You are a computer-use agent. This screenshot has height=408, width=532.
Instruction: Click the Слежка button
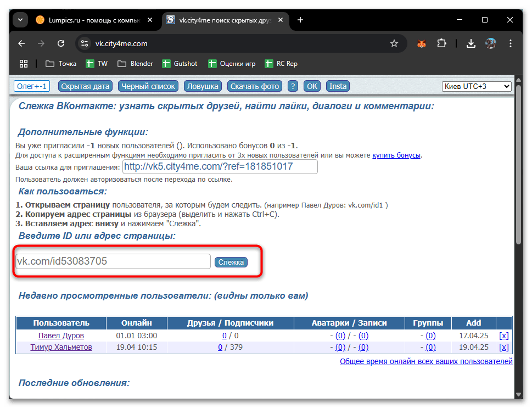231,262
